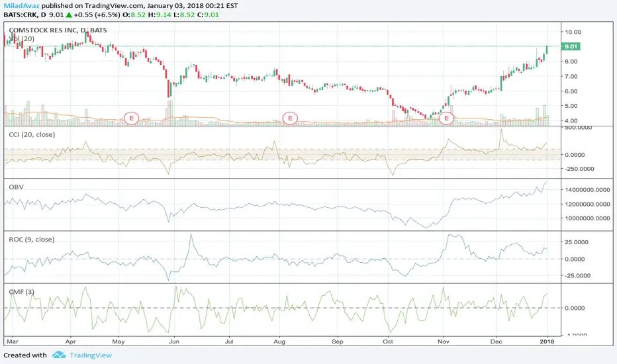Select the CMF (3) indicator label

click(22, 292)
